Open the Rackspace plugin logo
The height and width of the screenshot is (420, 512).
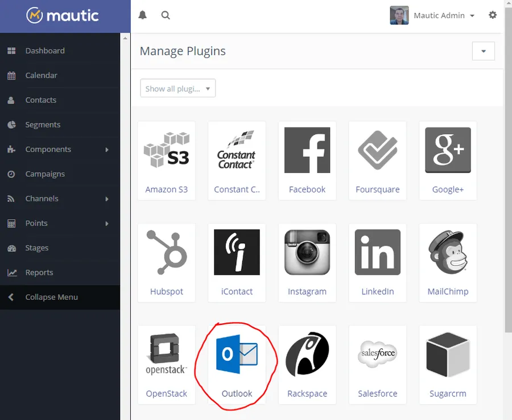click(307, 354)
